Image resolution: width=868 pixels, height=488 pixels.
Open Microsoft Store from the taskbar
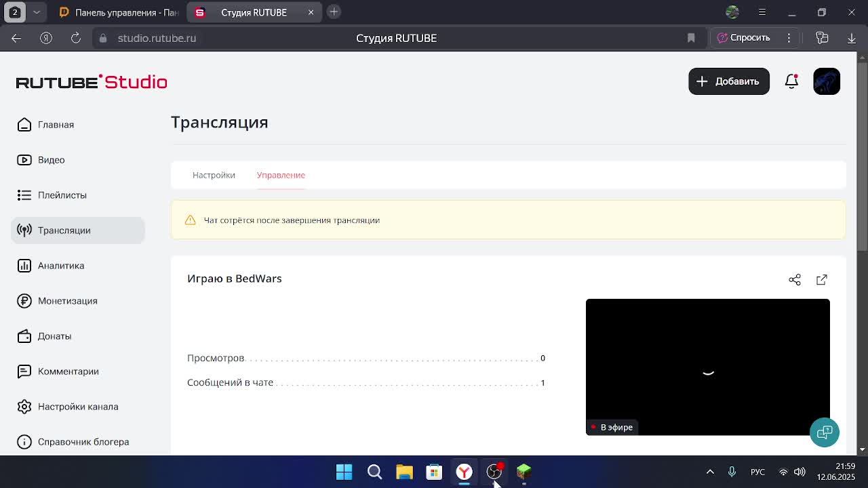click(434, 472)
